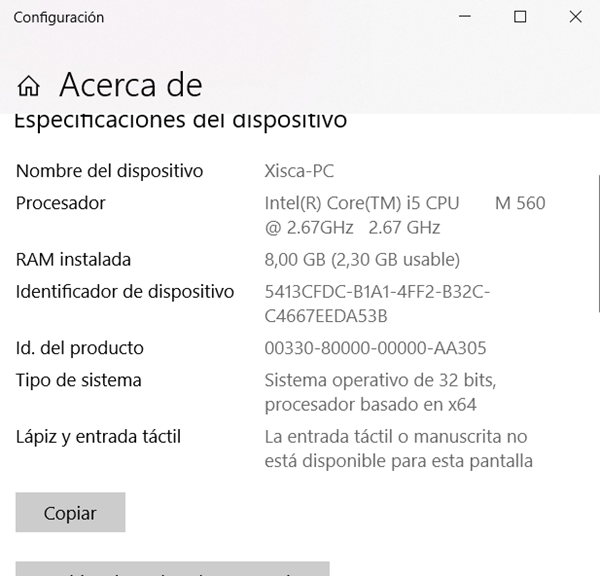600x576 pixels.
Task: Close the Configuración window
Action: (x=575, y=17)
